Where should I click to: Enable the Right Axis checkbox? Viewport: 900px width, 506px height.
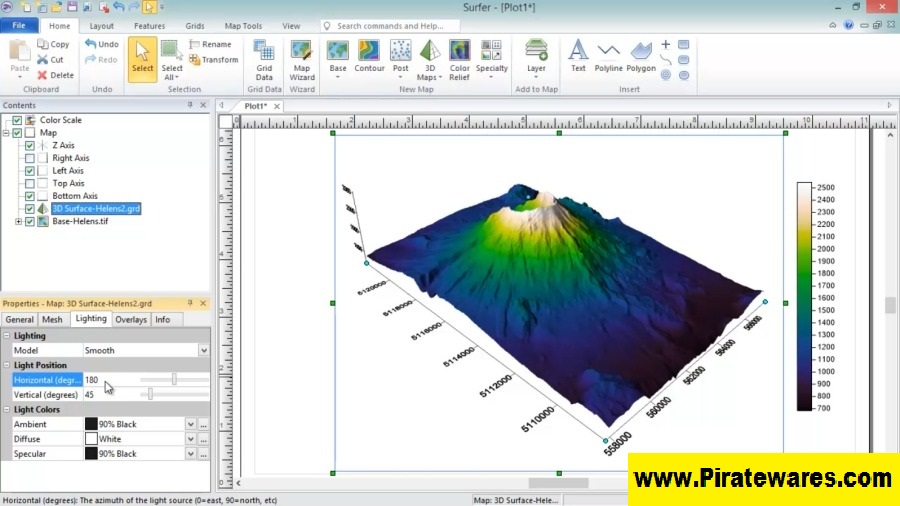(30, 158)
